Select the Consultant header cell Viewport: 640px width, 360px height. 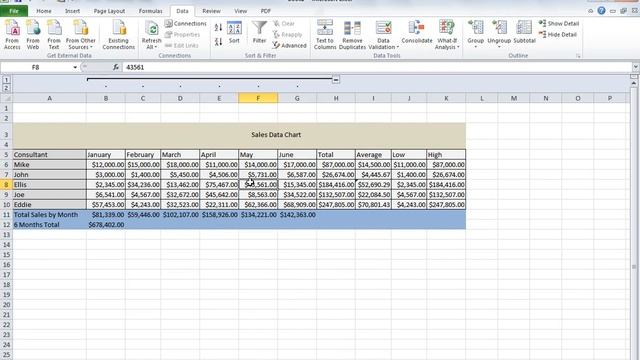pos(49,155)
